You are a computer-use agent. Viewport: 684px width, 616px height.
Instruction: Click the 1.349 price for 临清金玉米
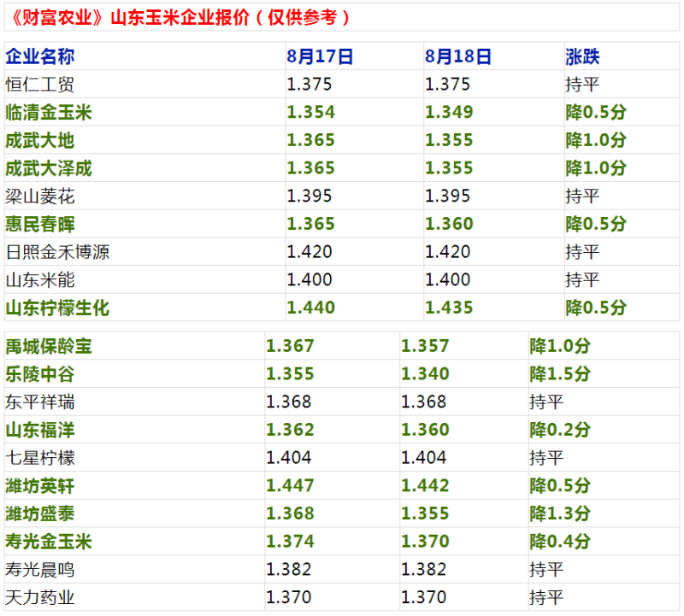pos(448,113)
